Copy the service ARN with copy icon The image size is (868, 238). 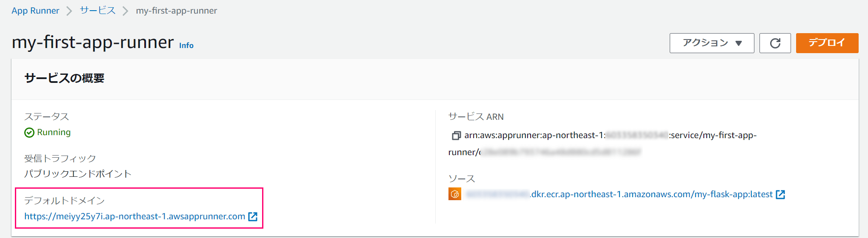tap(456, 136)
